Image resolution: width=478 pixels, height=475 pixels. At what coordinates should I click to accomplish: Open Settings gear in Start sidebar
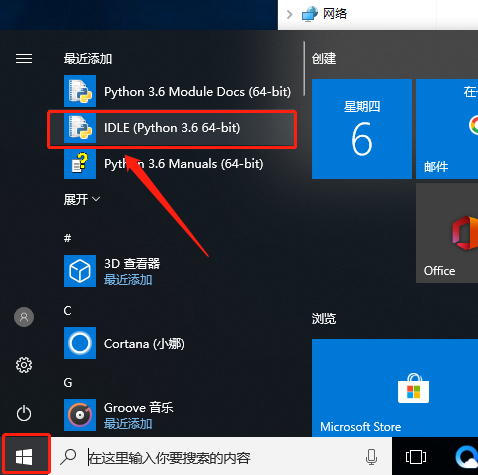pos(24,365)
